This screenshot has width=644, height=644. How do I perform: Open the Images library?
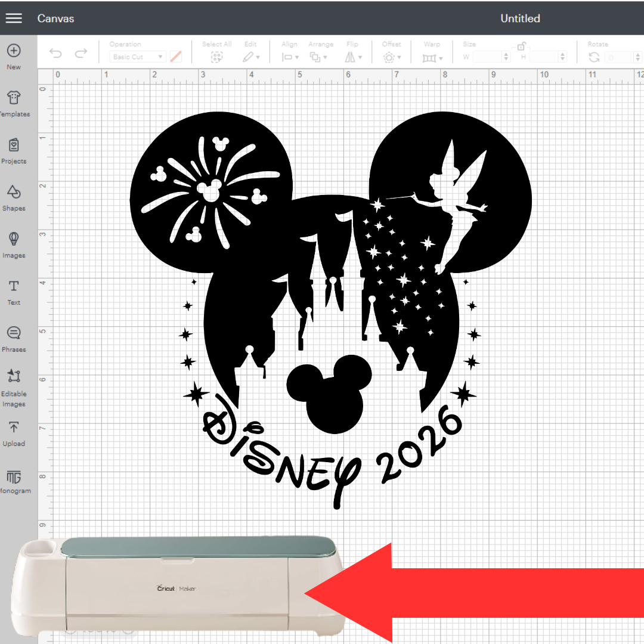[14, 246]
